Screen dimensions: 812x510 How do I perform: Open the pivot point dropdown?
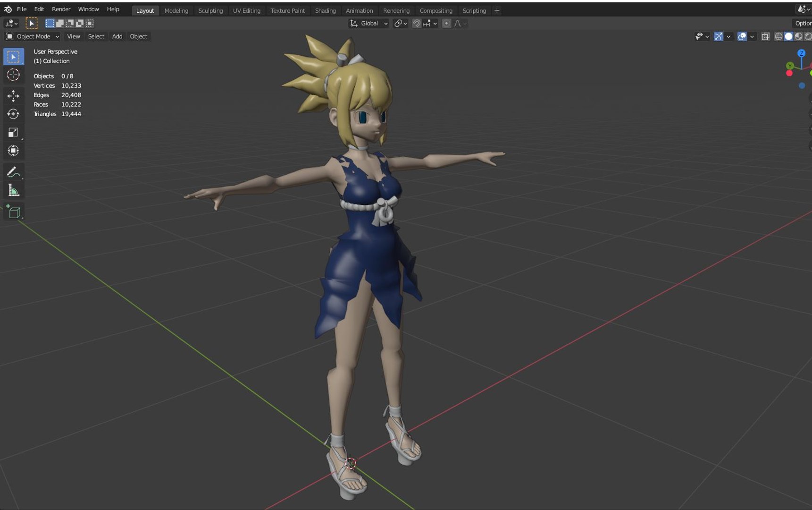401,24
